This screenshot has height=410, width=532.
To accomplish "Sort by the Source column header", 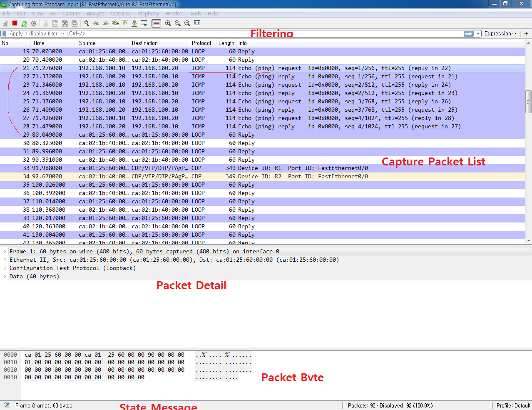I will pos(104,43).
